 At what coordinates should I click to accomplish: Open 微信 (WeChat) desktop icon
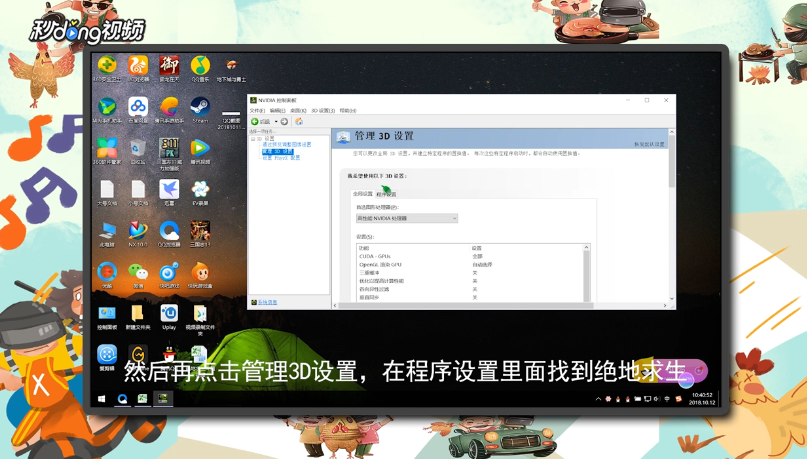(x=138, y=275)
